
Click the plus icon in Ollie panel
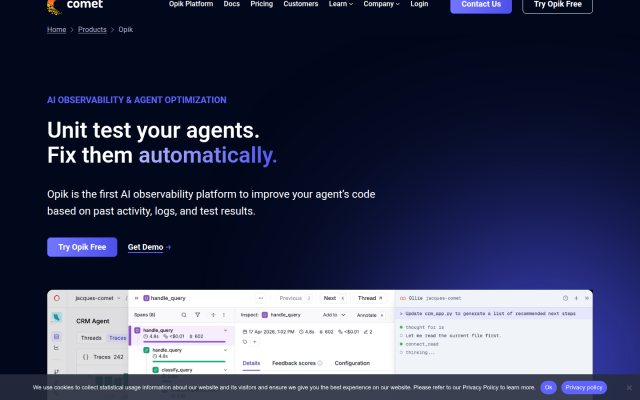[x=576, y=298]
